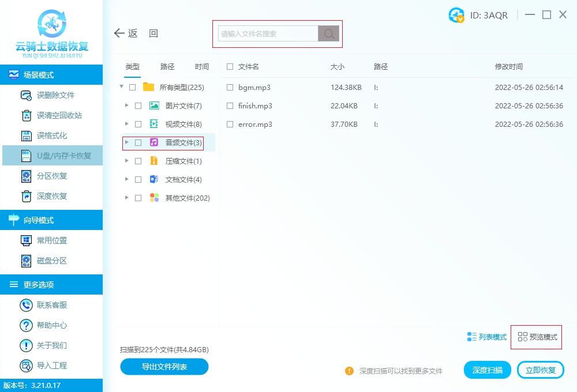
Task: Collapse the 所有类型 tree node
Action: pyautogui.click(x=121, y=86)
